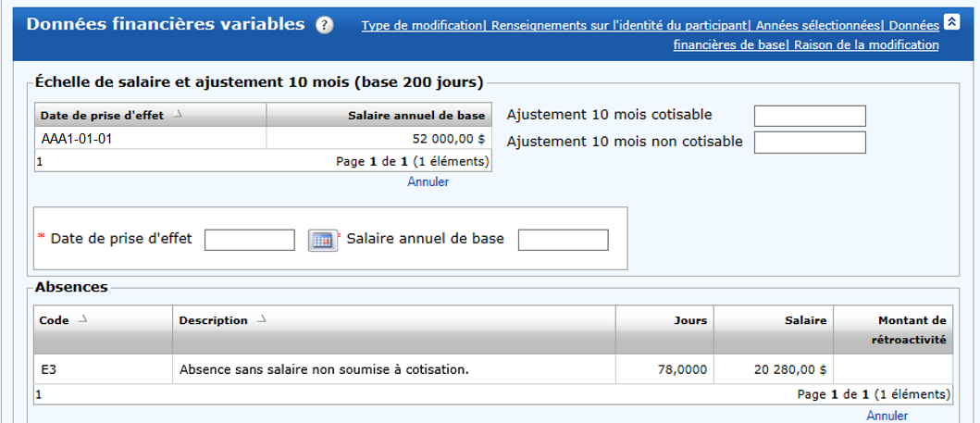Jump to Années sélectionnées link
Screen dimensions: 980x423
[817, 26]
